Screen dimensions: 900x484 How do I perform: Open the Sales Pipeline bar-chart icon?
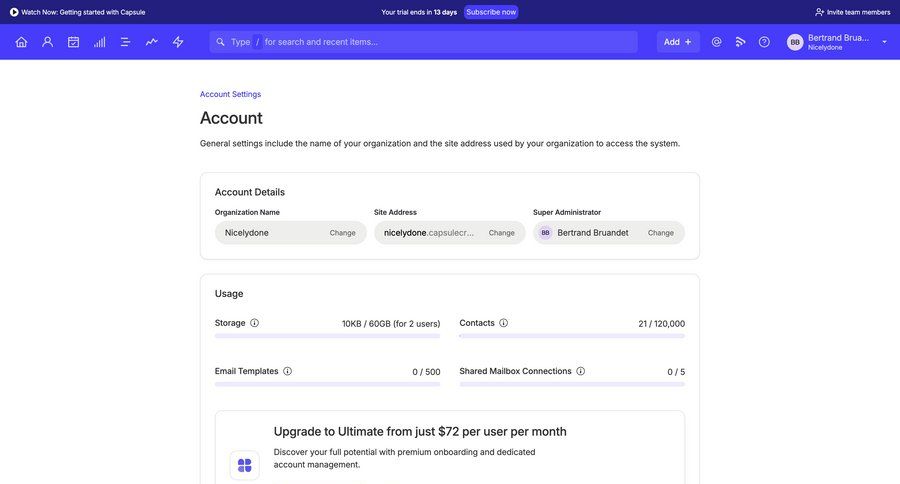coord(99,42)
